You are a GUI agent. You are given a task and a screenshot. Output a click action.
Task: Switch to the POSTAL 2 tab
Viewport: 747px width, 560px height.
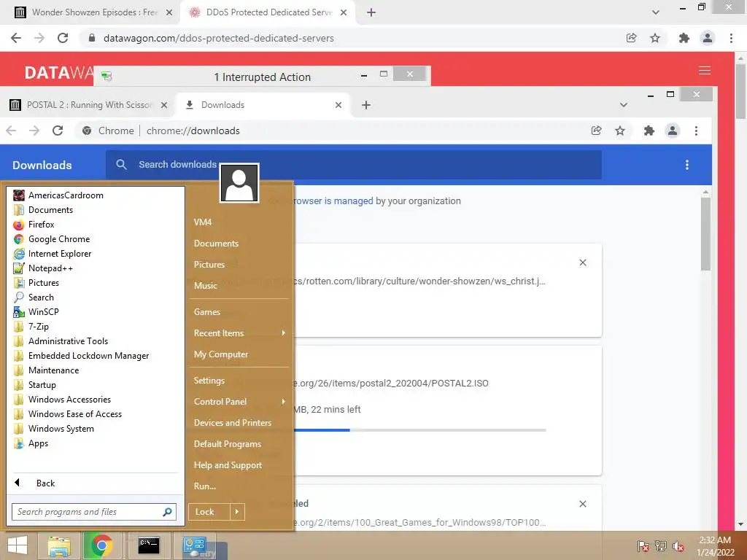tap(88, 105)
